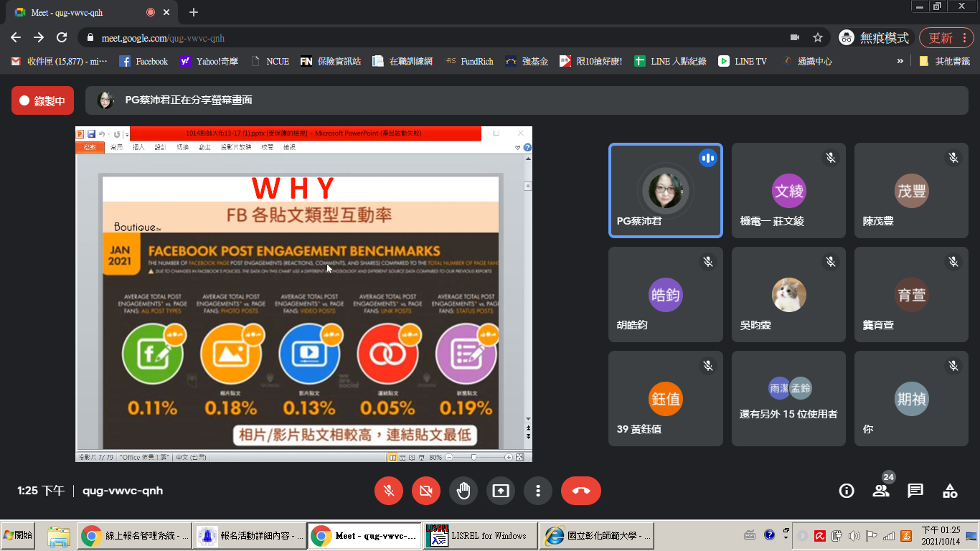Click the 更新 update button
Image resolution: width=980 pixels, height=551 pixels.
(946, 37)
